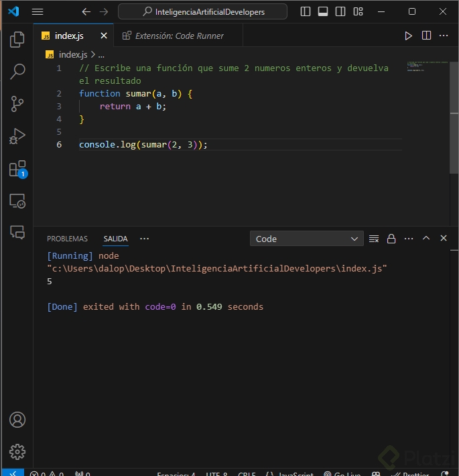Image resolution: width=459 pixels, height=476 pixels.
Task: Open the Explorer view in activity bar
Action: pyautogui.click(x=17, y=40)
